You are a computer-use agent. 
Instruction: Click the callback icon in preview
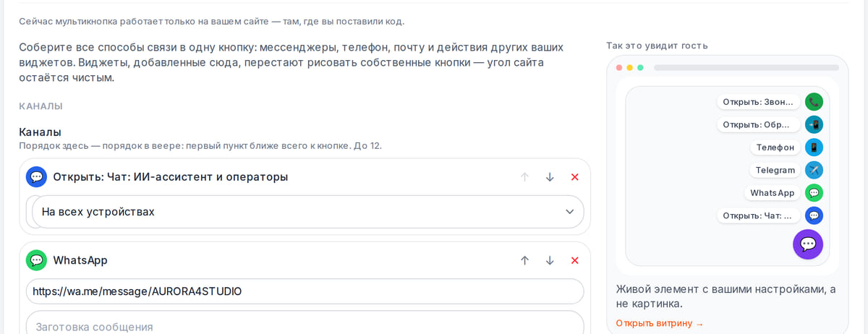814,124
